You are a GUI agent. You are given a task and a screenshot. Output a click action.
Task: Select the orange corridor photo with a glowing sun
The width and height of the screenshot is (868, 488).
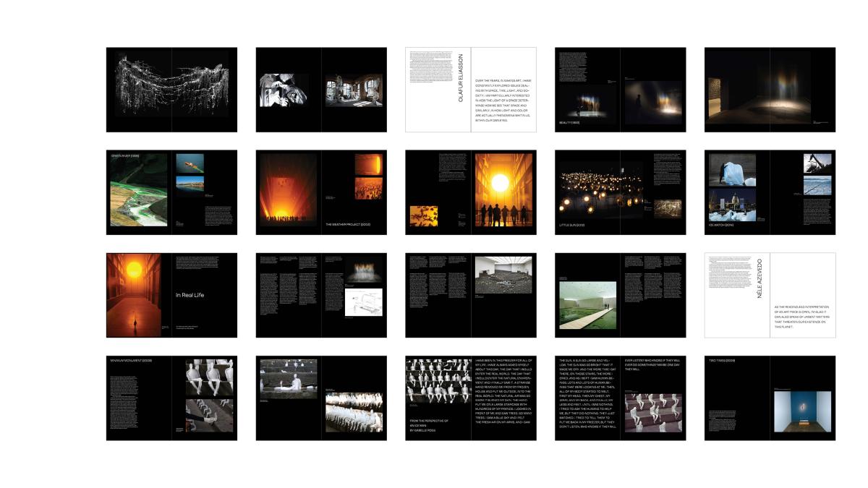pos(133,295)
